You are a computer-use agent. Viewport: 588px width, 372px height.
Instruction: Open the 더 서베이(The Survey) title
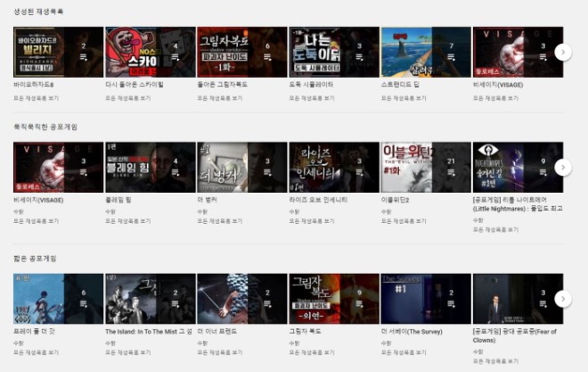pos(412,332)
